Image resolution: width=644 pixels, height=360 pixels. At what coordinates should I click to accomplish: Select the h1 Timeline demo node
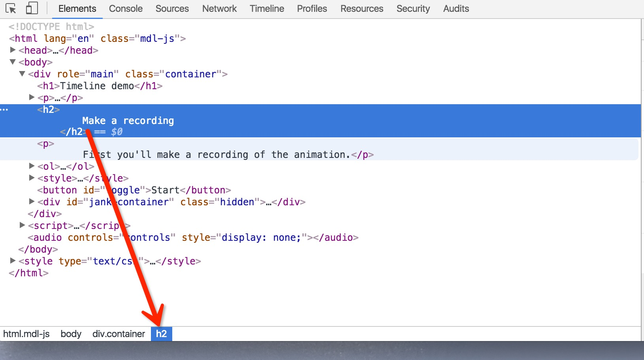click(100, 86)
